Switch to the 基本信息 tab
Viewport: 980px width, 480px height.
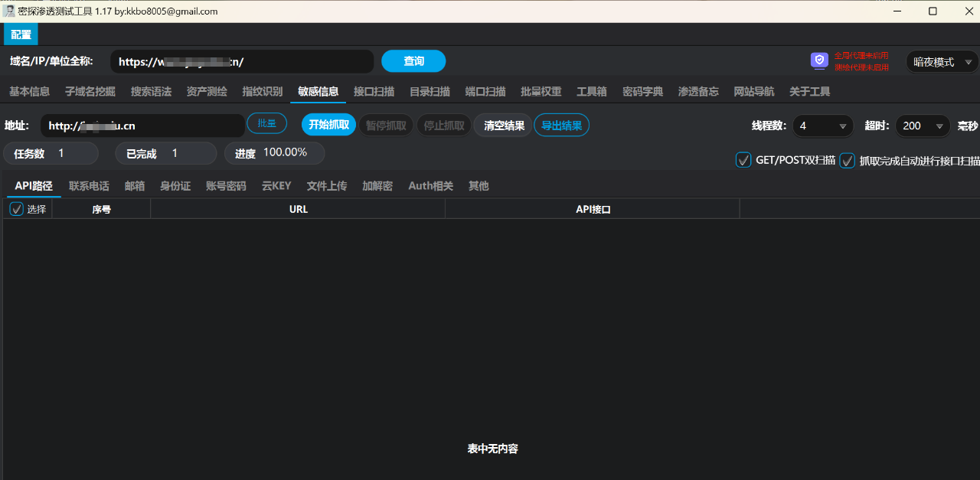(x=29, y=91)
